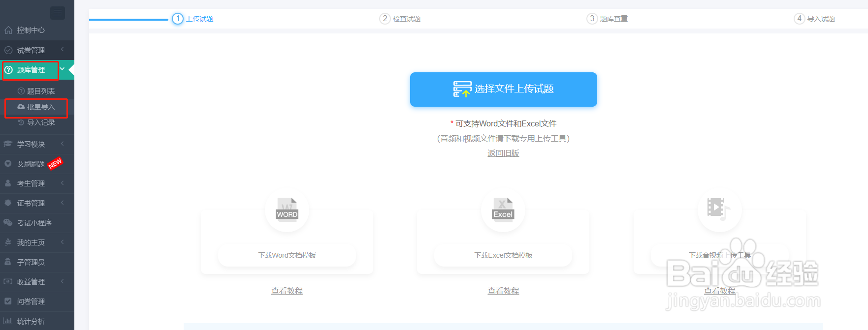Click the blue step progress bar
Viewport: 868px width, 330px height.
pyautogui.click(x=129, y=19)
